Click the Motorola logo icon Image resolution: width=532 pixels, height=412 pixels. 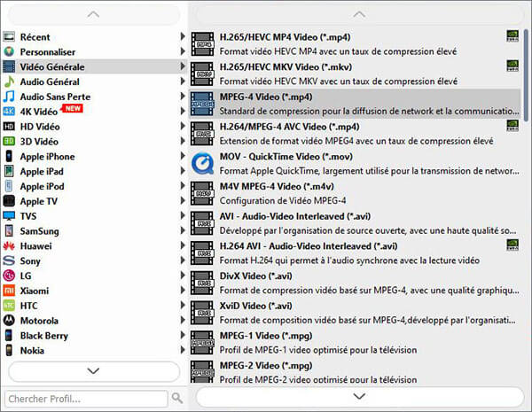[x=9, y=320]
